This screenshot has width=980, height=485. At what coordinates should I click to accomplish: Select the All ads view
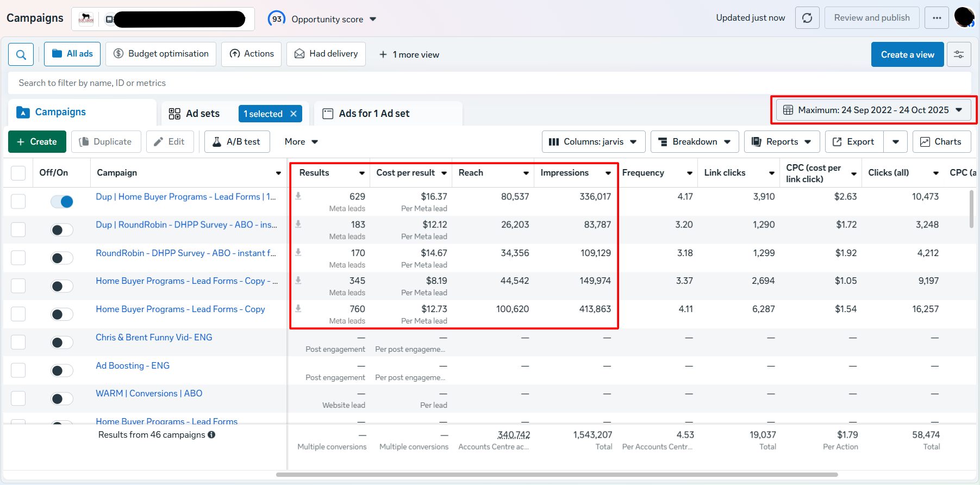tap(72, 54)
